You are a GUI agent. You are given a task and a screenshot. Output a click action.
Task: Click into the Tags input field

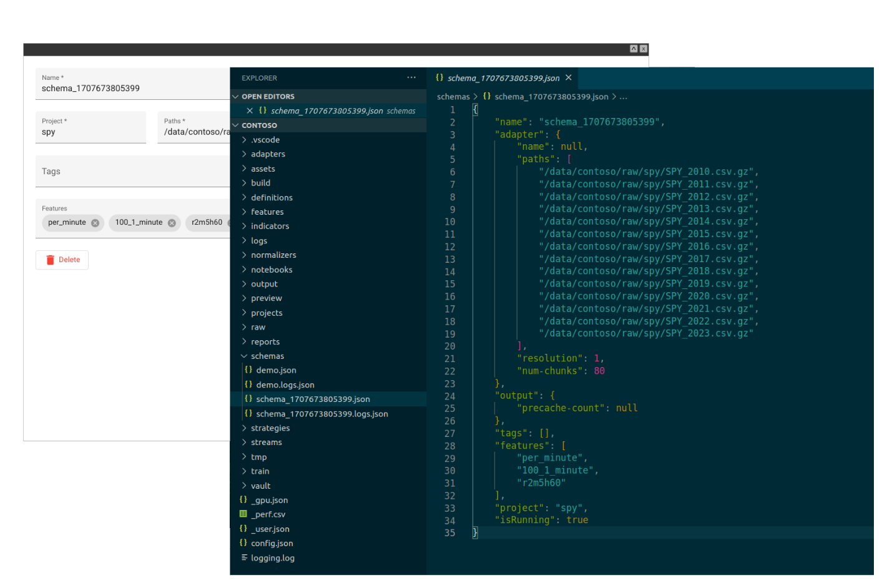[x=131, y=171]
